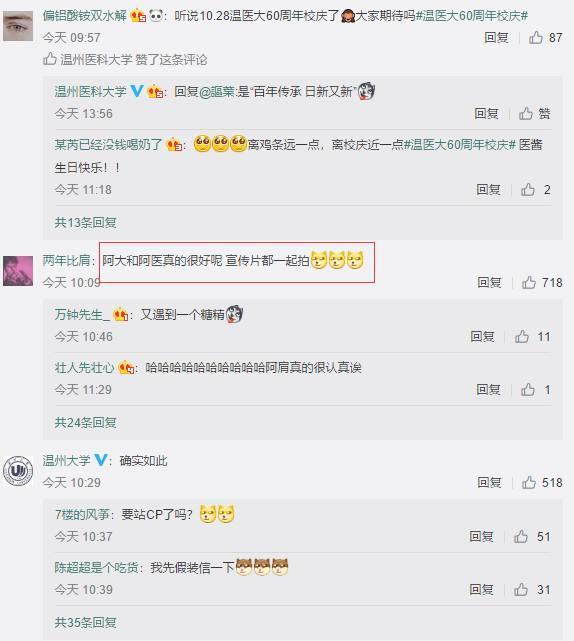Like 7楼的风筝's reply with 51 likes
The image size is (574, 641).
[x=521, y=536]
